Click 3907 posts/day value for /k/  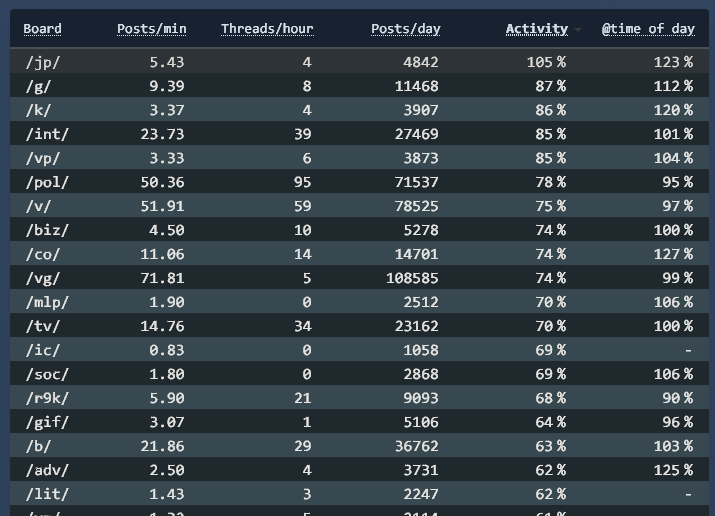pos(421,110)
